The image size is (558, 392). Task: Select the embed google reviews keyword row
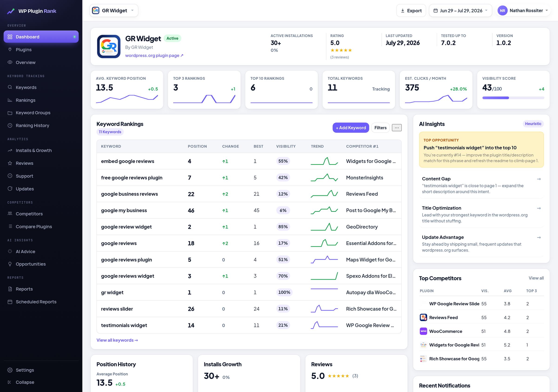[249, 161]
